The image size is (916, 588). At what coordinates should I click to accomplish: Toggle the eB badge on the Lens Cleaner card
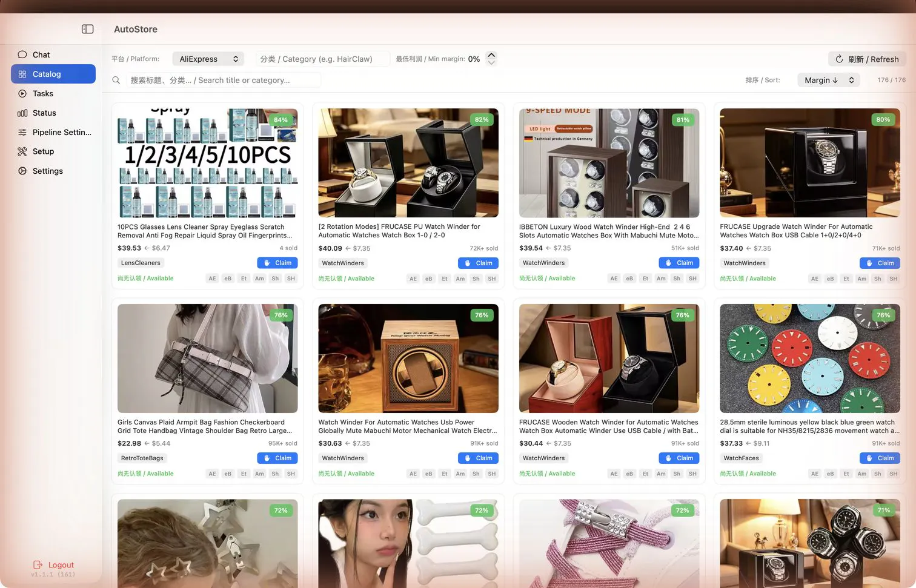pos(228,279)
